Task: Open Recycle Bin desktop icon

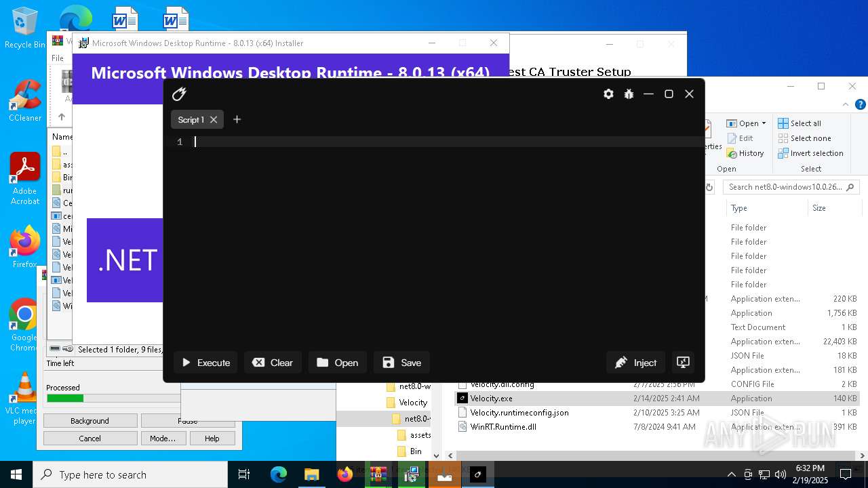Action: pyautogui.click(x=25, y=28)
